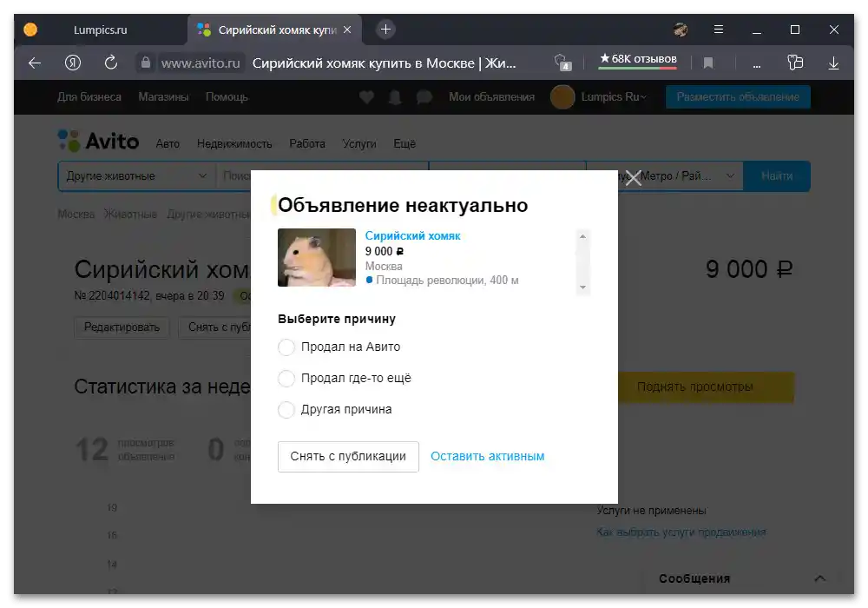The width and height of the screenshot is (868, 608).
Task: Bookmark this page with the bookmark icon
Action: [x=708, y=63]
